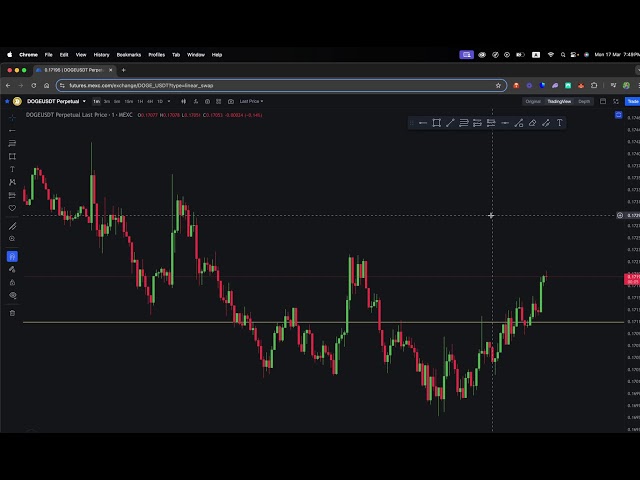Select the text tool in floating toolbar
The width and height of the screenshot is (640, 480).
point(559,123)
